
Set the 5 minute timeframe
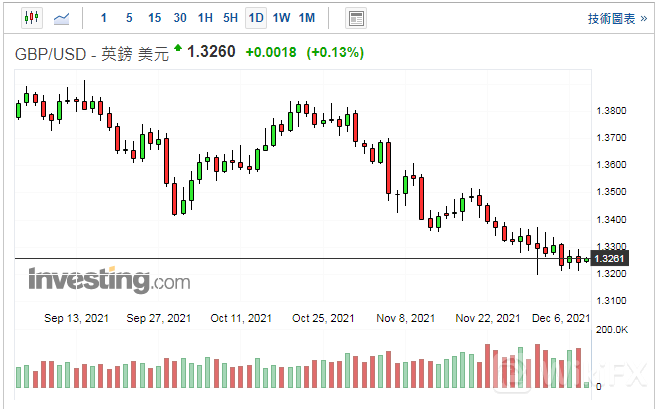click(129, 18)
